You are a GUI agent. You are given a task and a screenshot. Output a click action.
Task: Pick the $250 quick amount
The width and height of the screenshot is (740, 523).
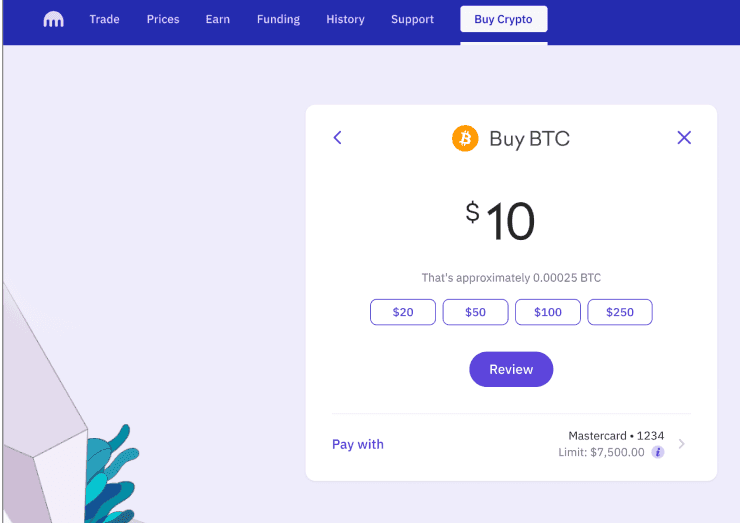pyautogui.click(x=620, y=312)
